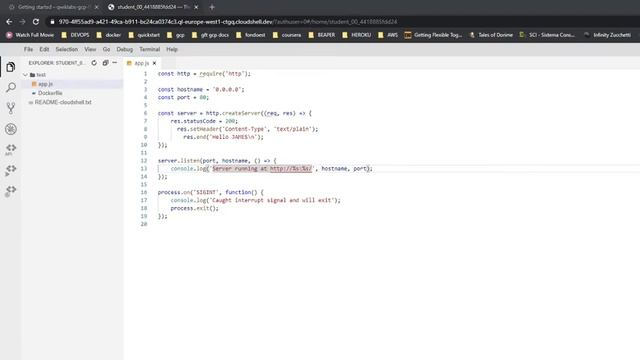The image size is (640, 360).
Task: Open the DEVOPS bookmark folder
Action: (75, 35)
